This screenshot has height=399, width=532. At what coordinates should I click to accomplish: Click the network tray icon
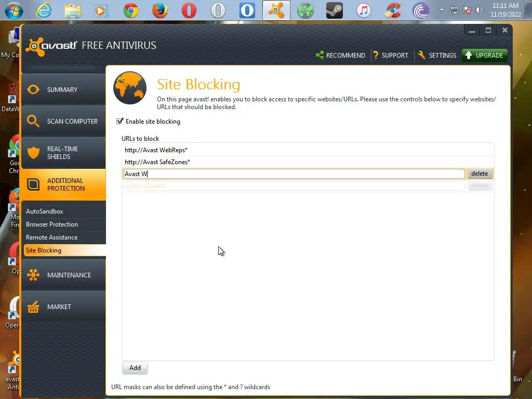click(454, 10)
